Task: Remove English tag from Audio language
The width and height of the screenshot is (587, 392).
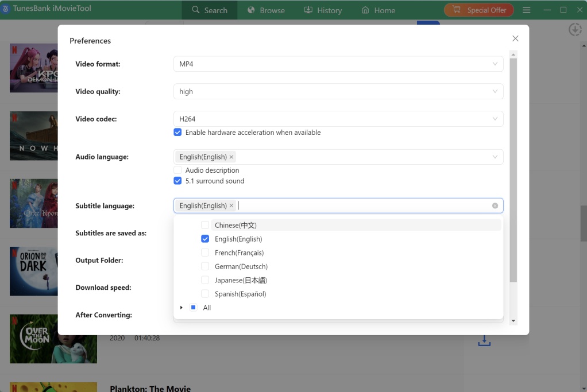Action: tap(231, 157)
